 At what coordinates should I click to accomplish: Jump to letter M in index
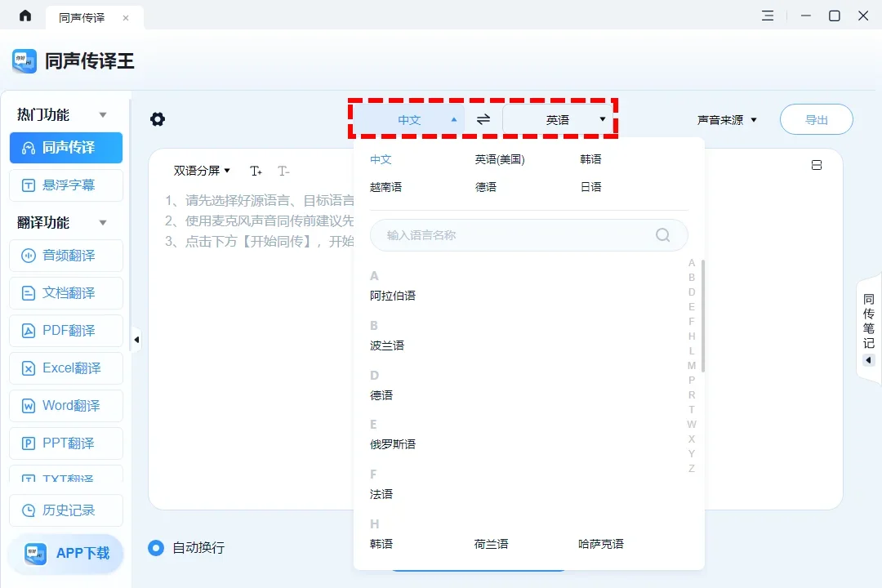tap(692, 366)
